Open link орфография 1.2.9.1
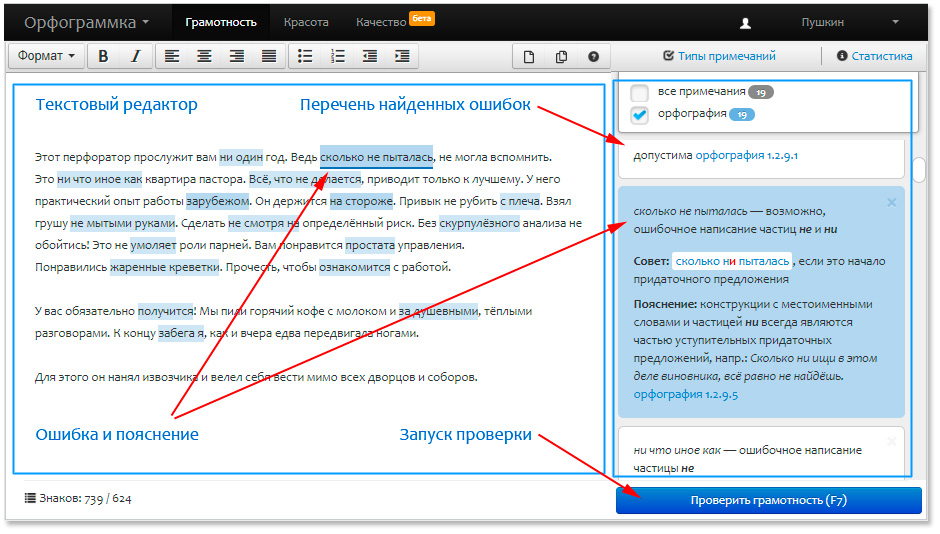940x534 pixels. click(x=746, y=155)
